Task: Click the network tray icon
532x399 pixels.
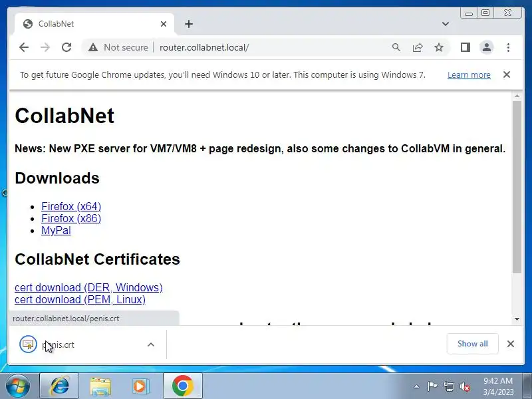Action: (448, 386)
